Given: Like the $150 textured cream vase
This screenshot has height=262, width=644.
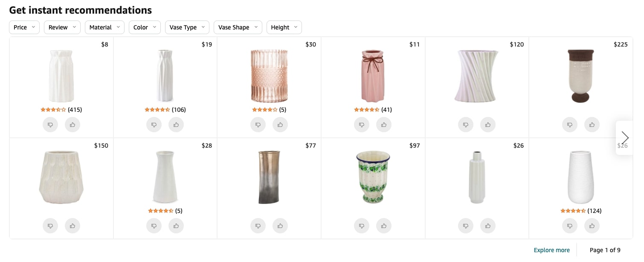Looking at the screenshot, I should click(72, 226).
